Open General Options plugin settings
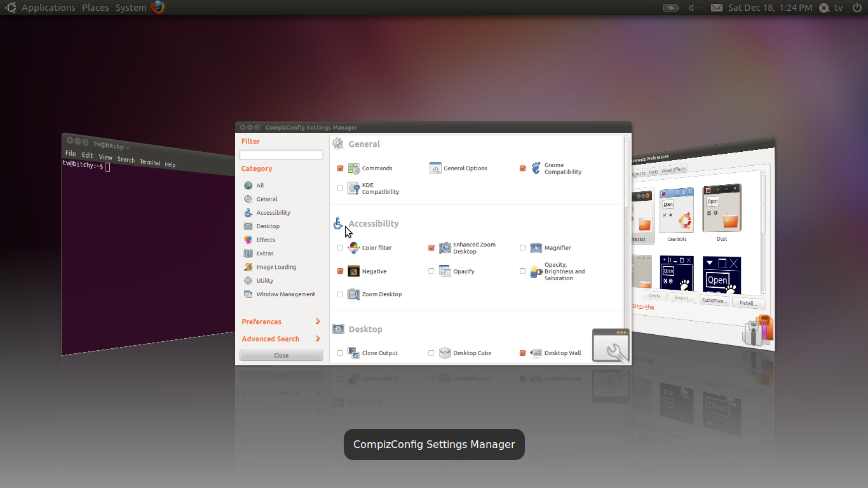Image resolution: width=868 pixels, height=488 pixels. click(435, 168)
